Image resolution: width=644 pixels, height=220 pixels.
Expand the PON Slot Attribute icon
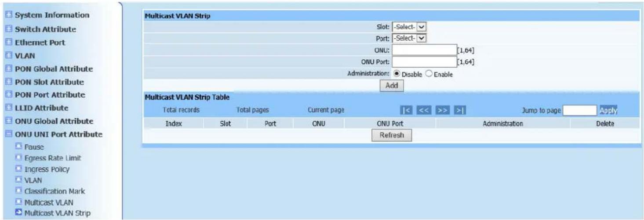(10, 82)
